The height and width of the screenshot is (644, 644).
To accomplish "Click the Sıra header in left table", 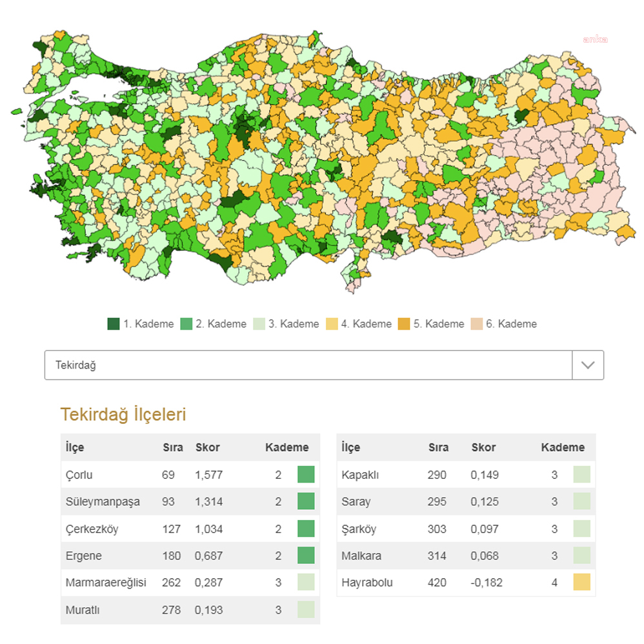I will pos(173,447).
